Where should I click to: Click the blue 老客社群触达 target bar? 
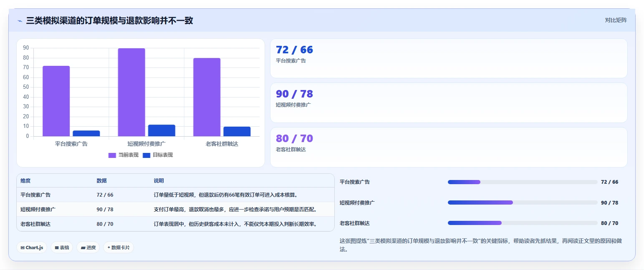[x=237, y=131]
